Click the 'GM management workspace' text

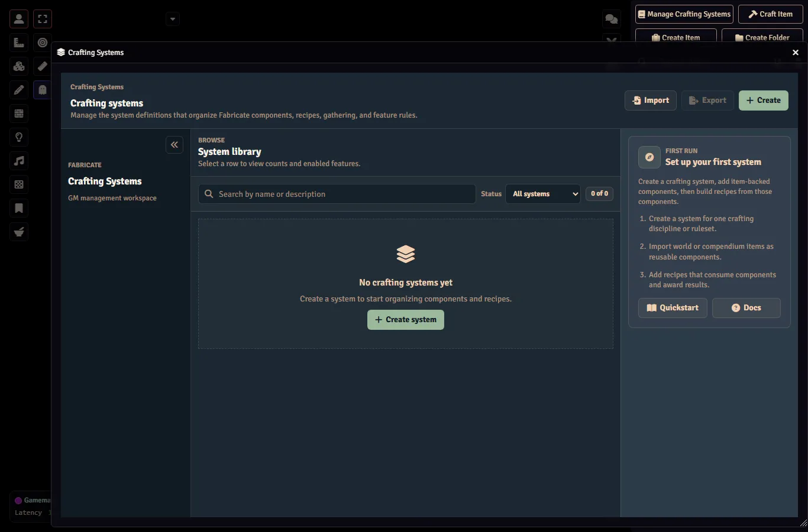[112, 198]
